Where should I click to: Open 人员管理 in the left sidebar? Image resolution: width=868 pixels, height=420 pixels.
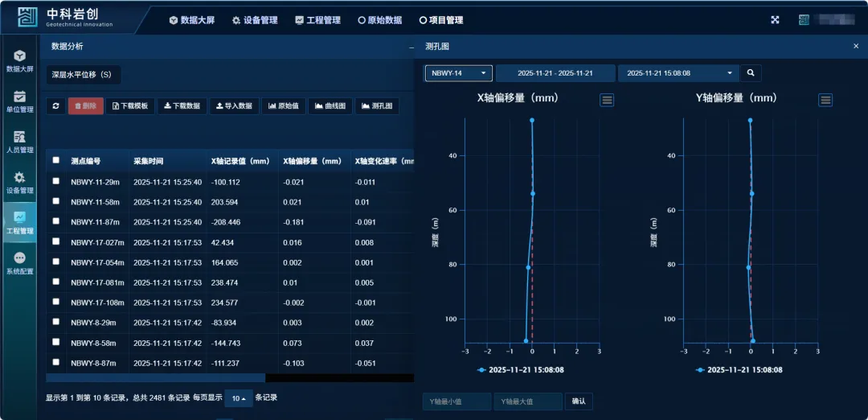pyautogui.click(x=20, y=142)
